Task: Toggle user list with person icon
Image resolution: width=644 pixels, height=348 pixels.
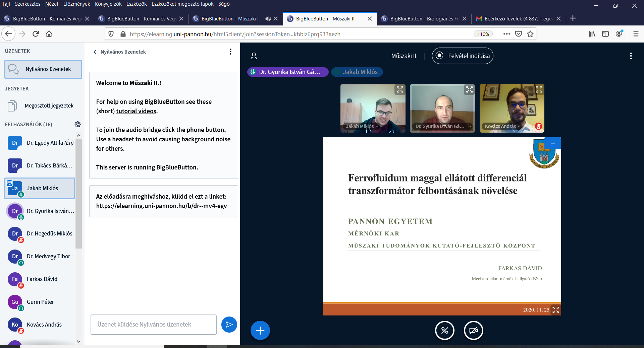Action: click(254, 56)
